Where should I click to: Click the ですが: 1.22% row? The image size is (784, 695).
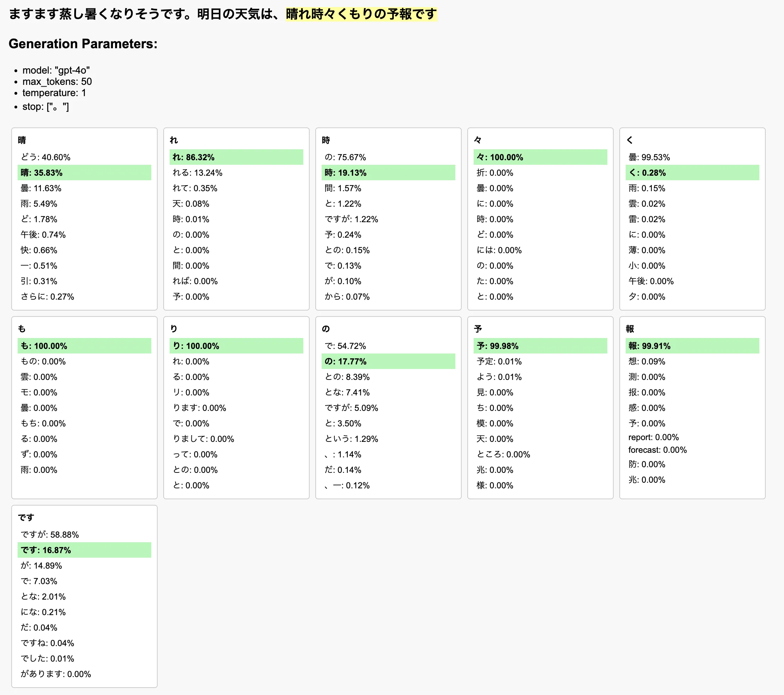point(388,219)
